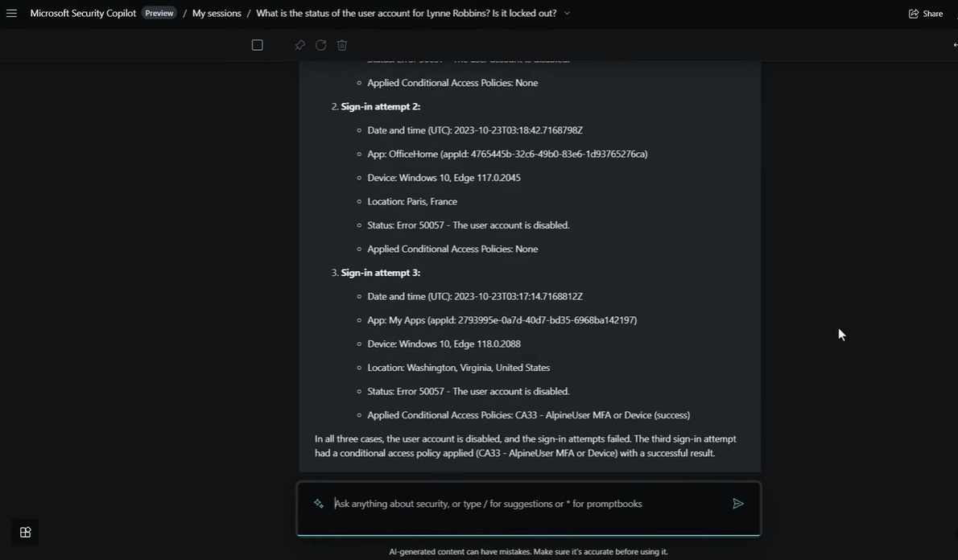Click the side panel arrow at right edge
Viewport: 958px width, 560px height.
tap(954, 45)
